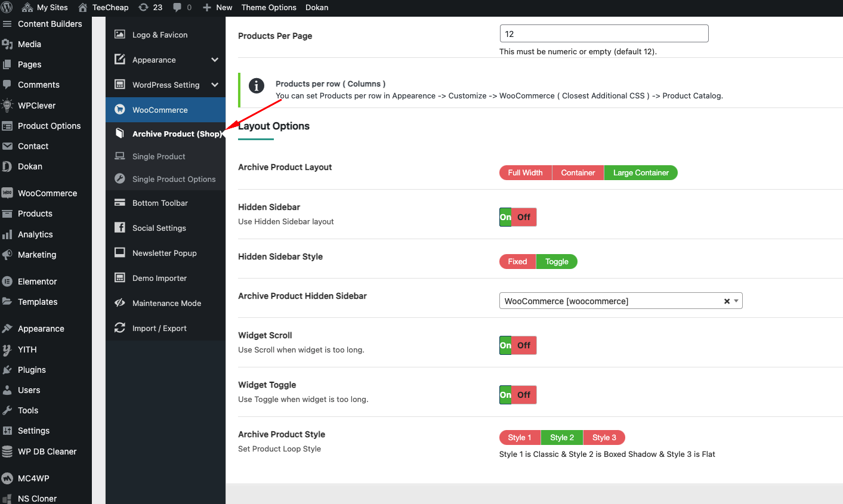Click the Products Per Page input field
The image size is (843, 504).
click(x=604, y=33)
